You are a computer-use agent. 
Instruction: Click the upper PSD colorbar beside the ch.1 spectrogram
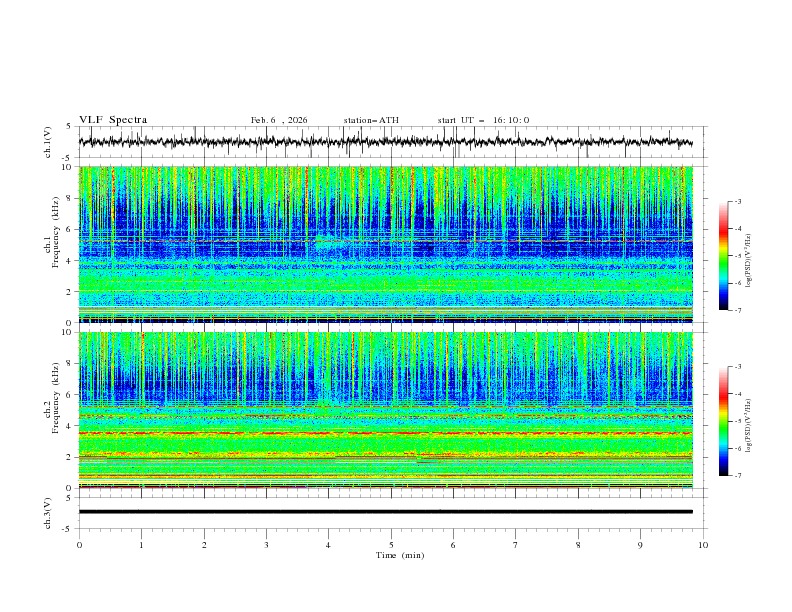pyautogui.click(x=723, y=256)
